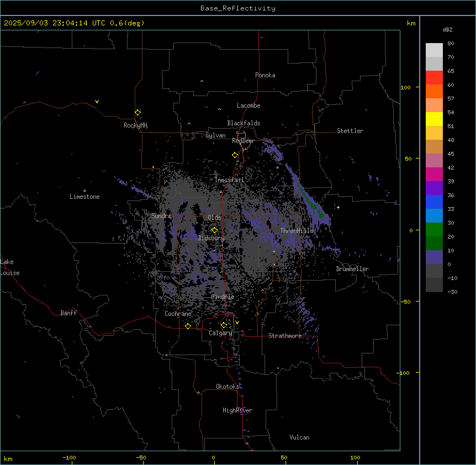
Task: Select the green 20-30 dBZ legend swatch
Action: [x=434, y=230]
